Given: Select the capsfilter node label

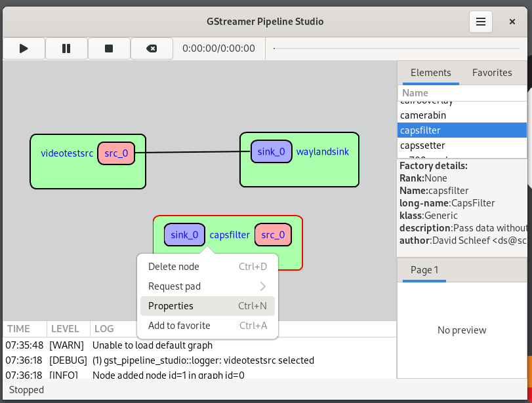Looking at the screenshot, I should [x=230, y=235].
